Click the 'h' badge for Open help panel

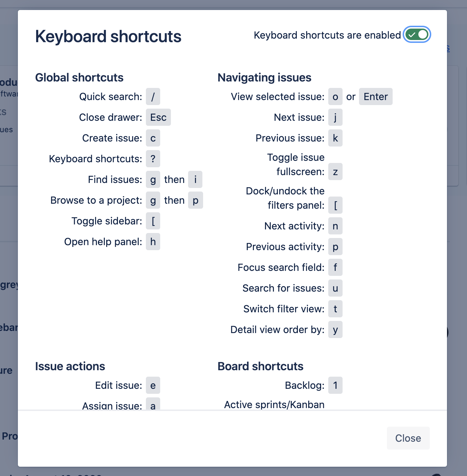(x=153, y=242)
